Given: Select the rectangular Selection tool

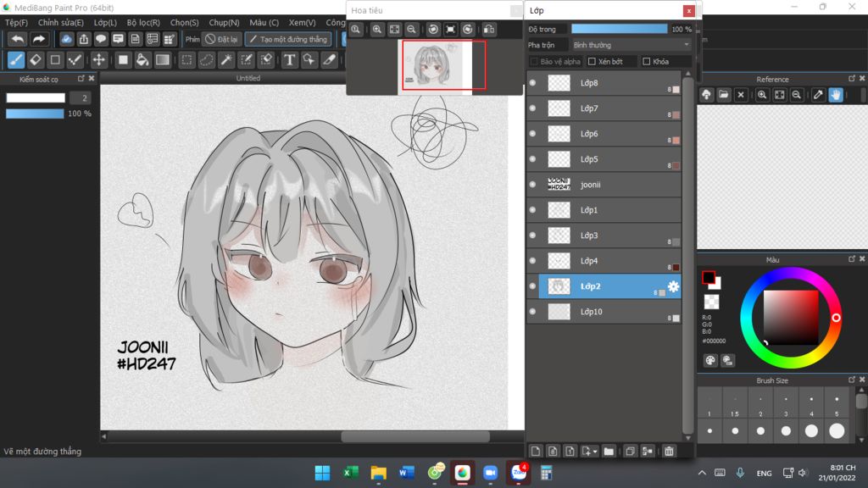Looking at the screenshot, I should click(x=187, y=60).
